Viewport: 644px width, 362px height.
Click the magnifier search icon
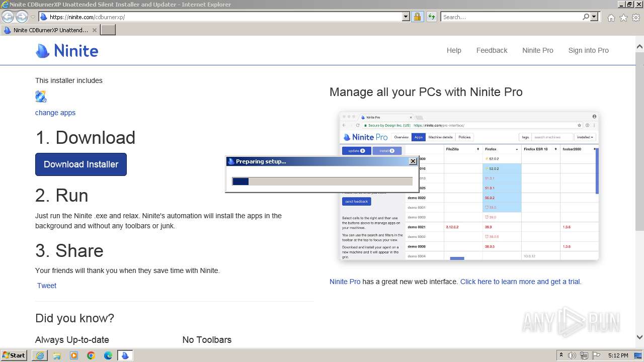click(586, 17)
